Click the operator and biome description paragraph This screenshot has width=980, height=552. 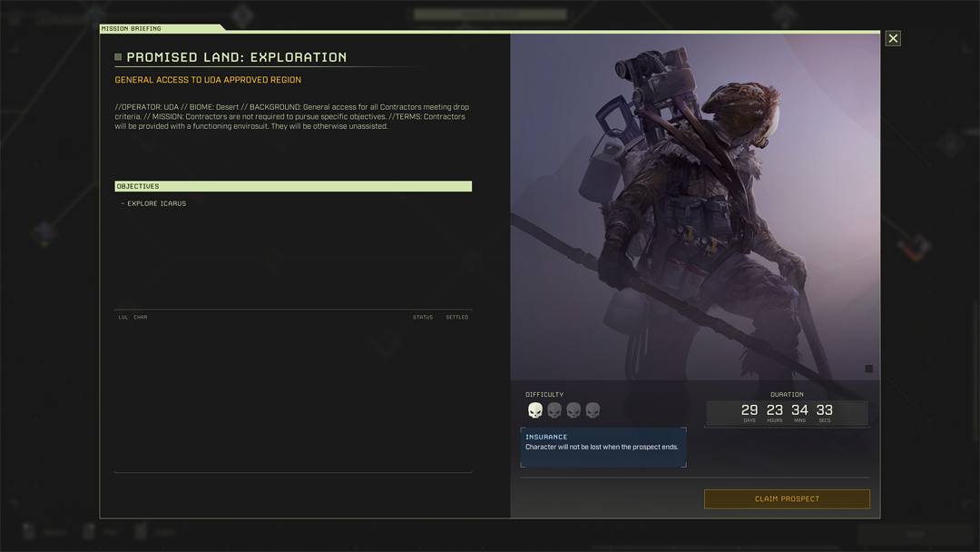tap(292, 116)
